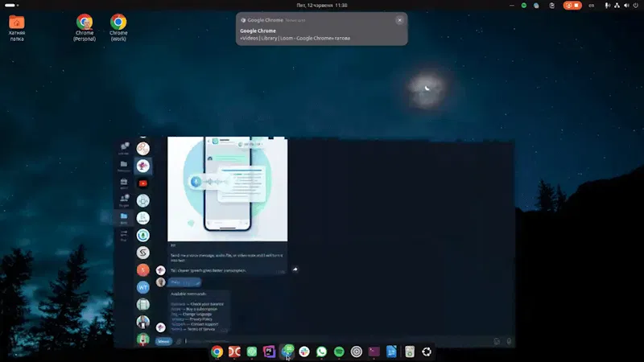Screen dimensions: 644x362
Task: Open the Google Chrome dock icon
Action: click(x=217, y=352)
